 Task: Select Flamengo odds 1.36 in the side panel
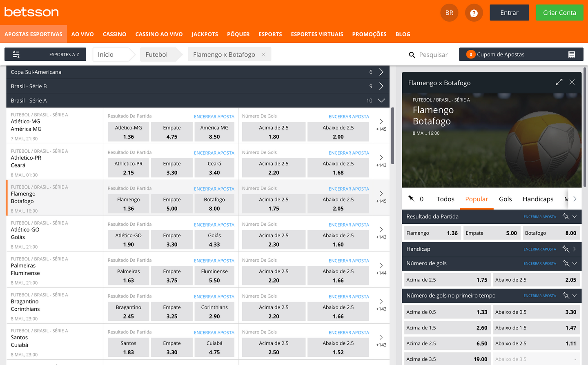tap(432, 233)
